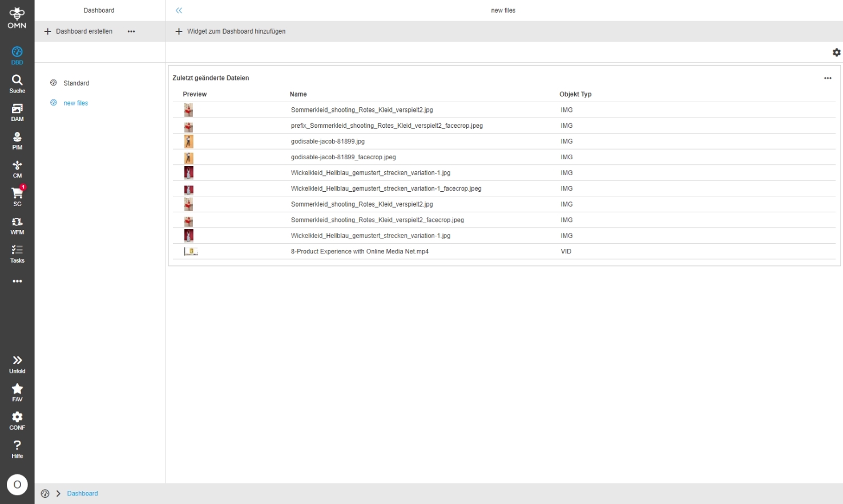
Task: Open the DAM module
Action: click(17, 112)
